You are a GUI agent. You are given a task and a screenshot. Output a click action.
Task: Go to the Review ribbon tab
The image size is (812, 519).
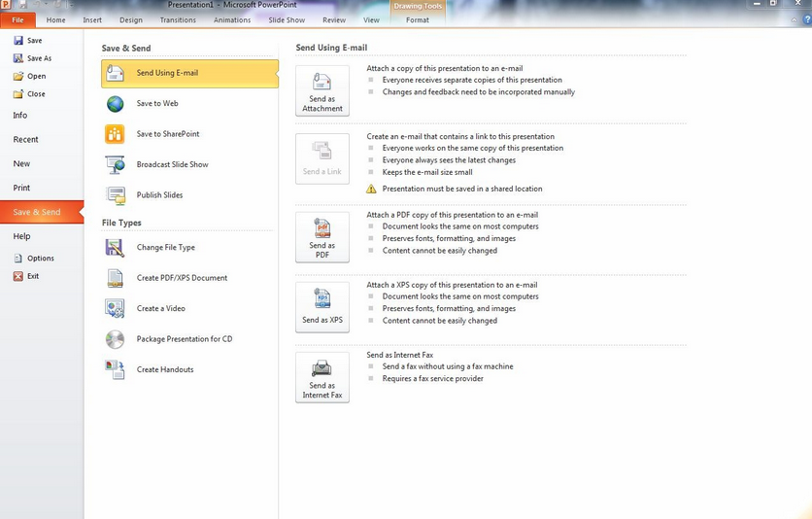[x=334, y=20]
